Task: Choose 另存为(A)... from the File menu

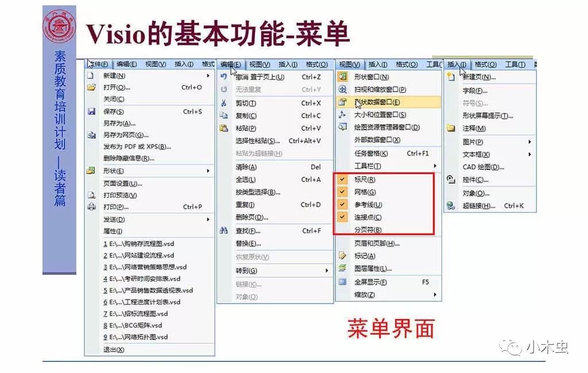Action: tap(119, 123)
